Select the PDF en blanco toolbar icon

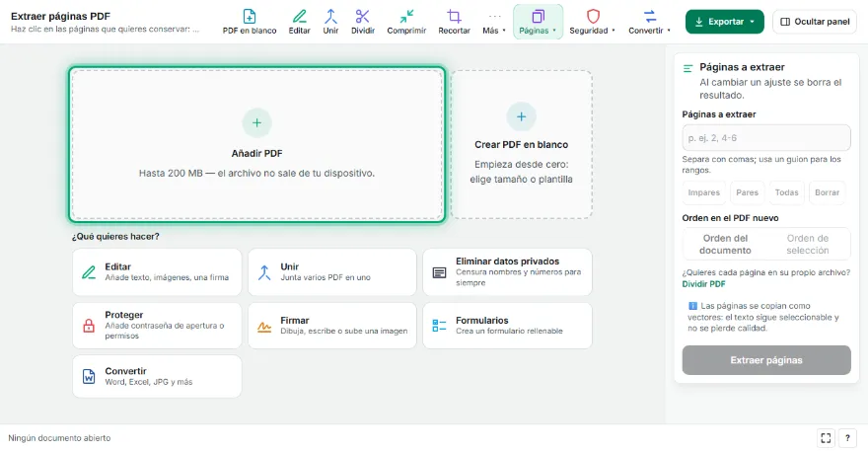(250, 22)
